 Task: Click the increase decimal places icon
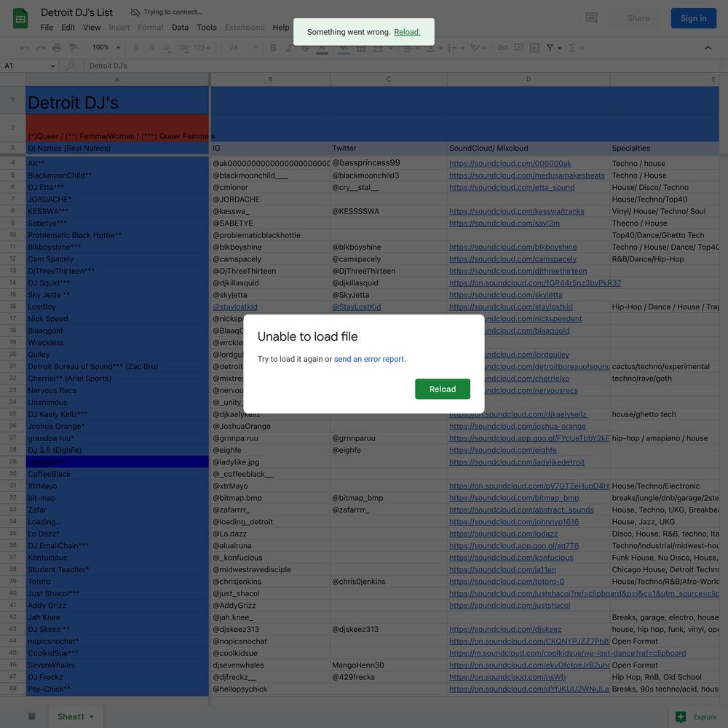183,48
